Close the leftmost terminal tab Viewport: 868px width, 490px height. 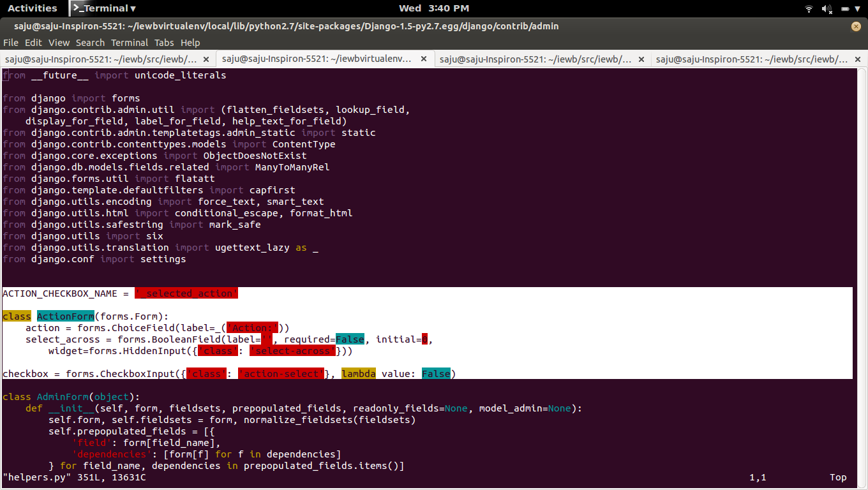(x=206, y=59)
